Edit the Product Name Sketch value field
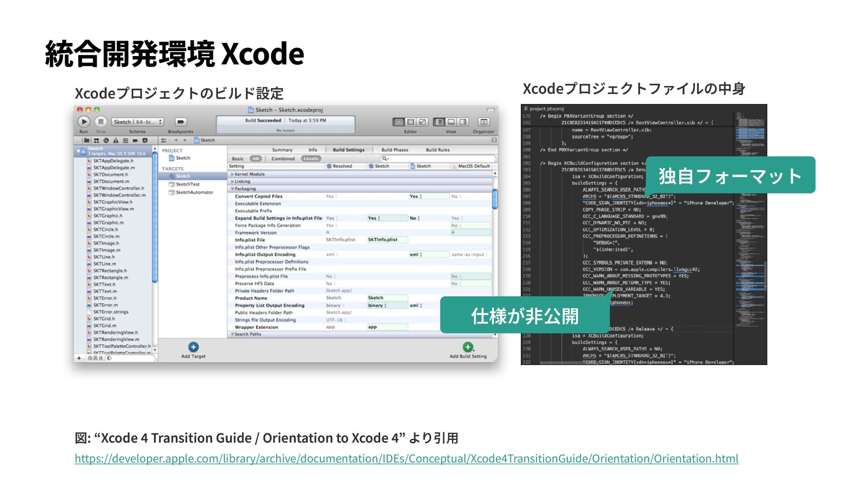This screenshot has height=488, width=868. (387, 298)
